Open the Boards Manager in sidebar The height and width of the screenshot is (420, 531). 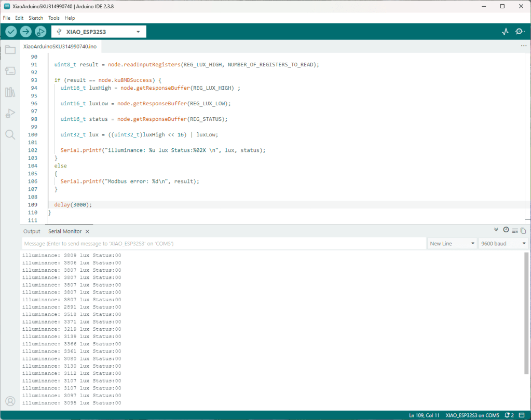(x=10, y=71)
